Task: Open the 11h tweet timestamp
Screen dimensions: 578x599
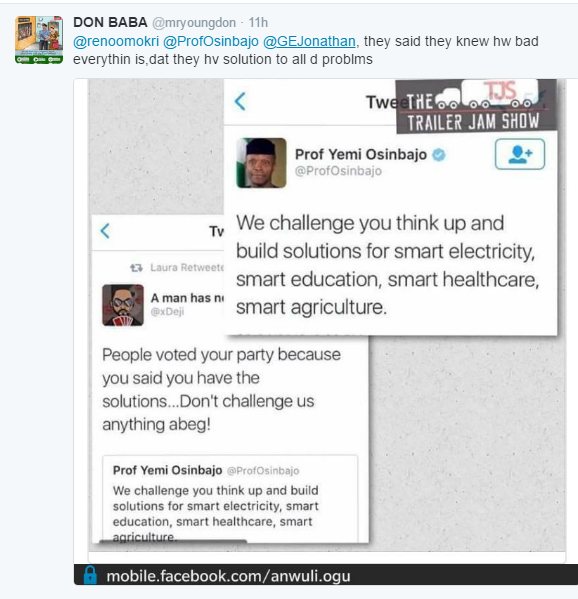Action: (x=258, y=23)
